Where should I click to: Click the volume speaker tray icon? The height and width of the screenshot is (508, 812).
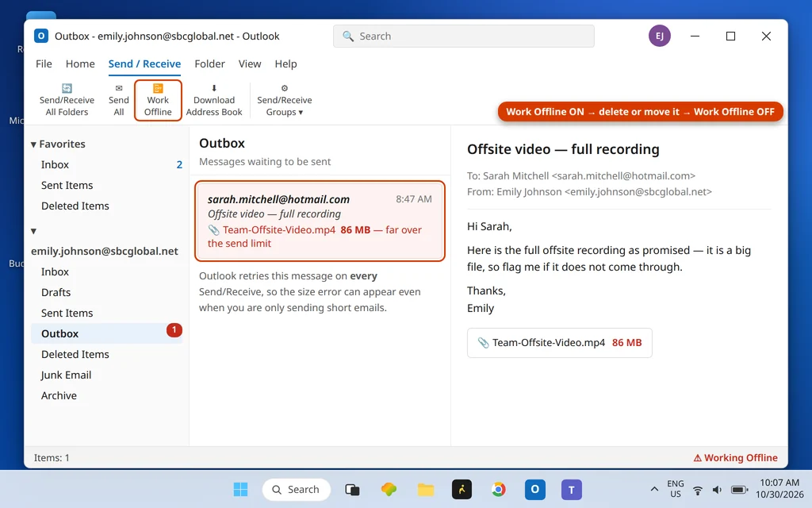click(x=717, y=490)
